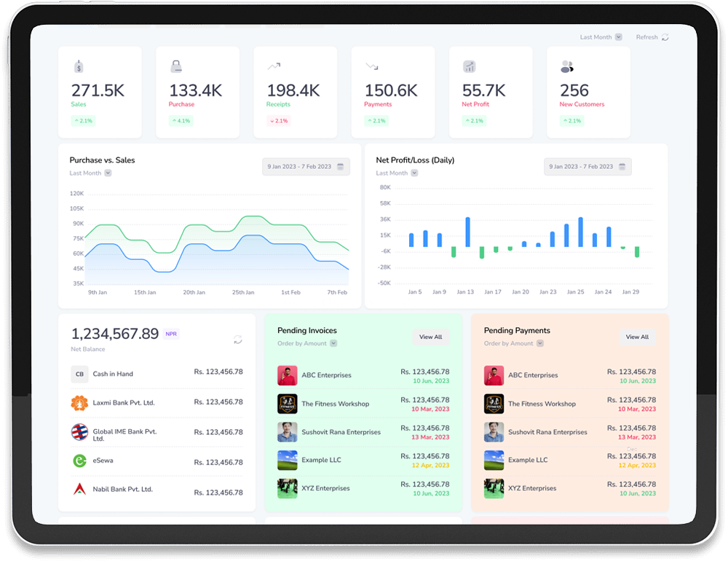728x561 pixels.
Task: Select the Laxmi Bank Pvt. Ltd. account row
Action: click(157, 403)
